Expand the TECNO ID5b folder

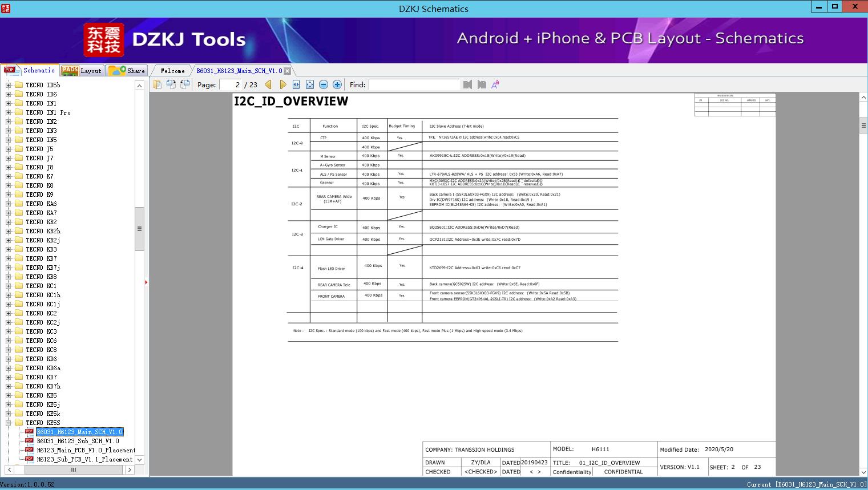(x=8, y=85)
